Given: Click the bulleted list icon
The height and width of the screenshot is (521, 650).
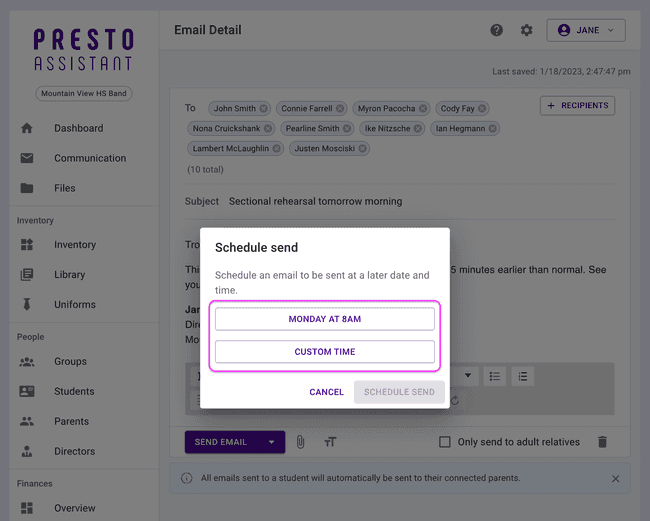Looking at the screenshot, I should point(494,376).
